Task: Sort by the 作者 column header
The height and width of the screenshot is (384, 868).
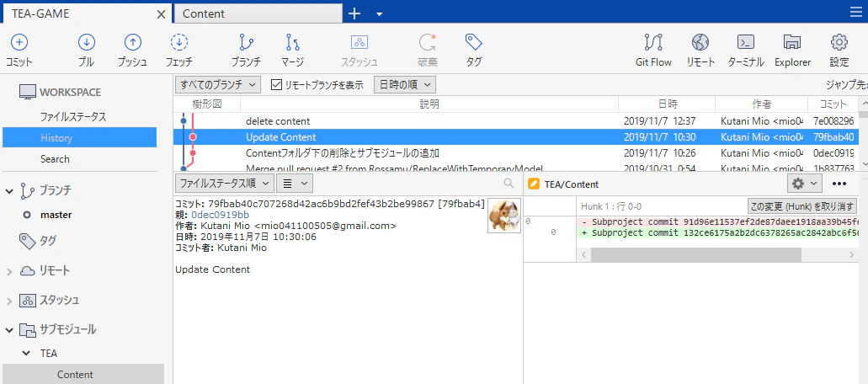Action: click(x=762, y=104)
